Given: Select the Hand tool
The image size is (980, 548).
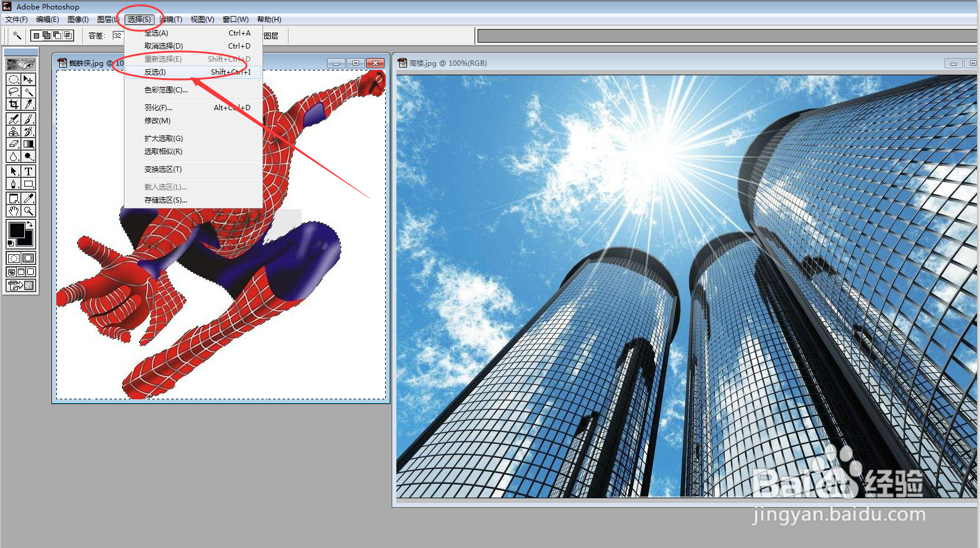Looking at the screenshot, I should [14, 211].
